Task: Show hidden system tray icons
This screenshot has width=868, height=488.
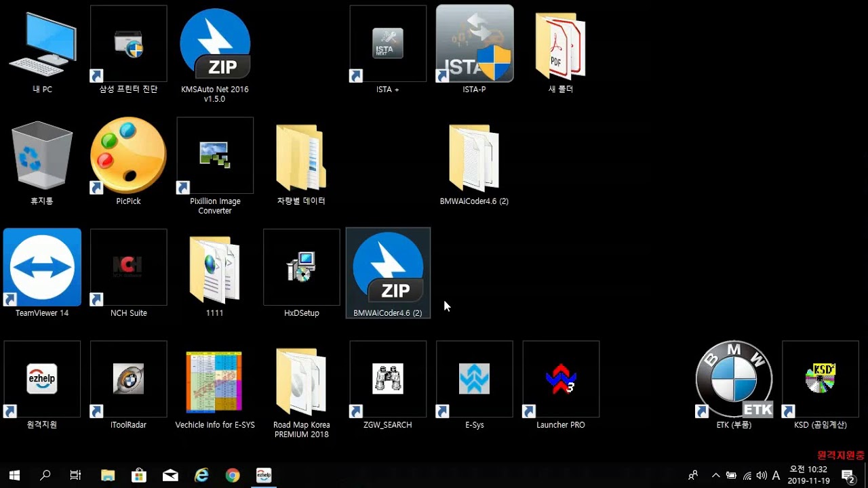Action: click(x=715, y=475)
